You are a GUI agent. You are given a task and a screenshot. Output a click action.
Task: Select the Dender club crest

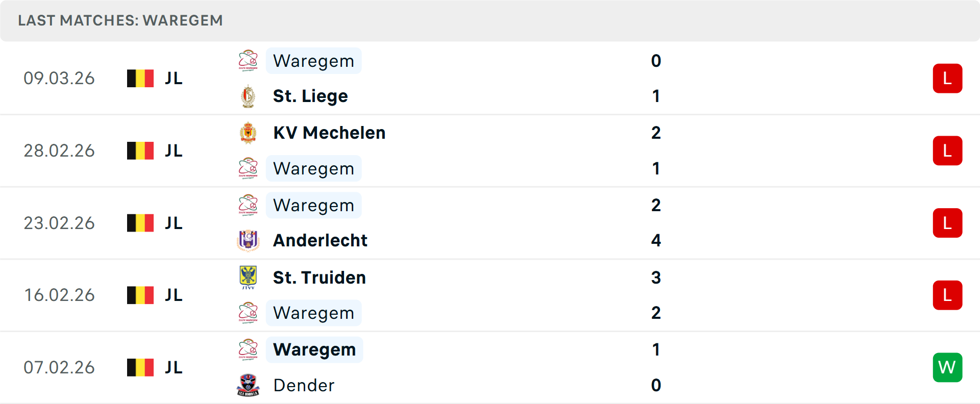coord(248,386)
